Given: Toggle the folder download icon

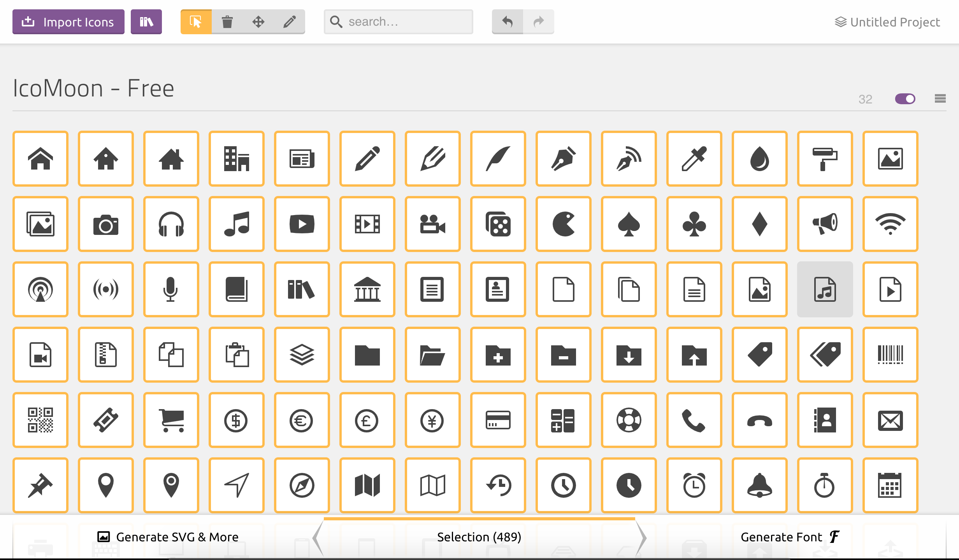Looking at the screenshot, I should coord(629,355).
